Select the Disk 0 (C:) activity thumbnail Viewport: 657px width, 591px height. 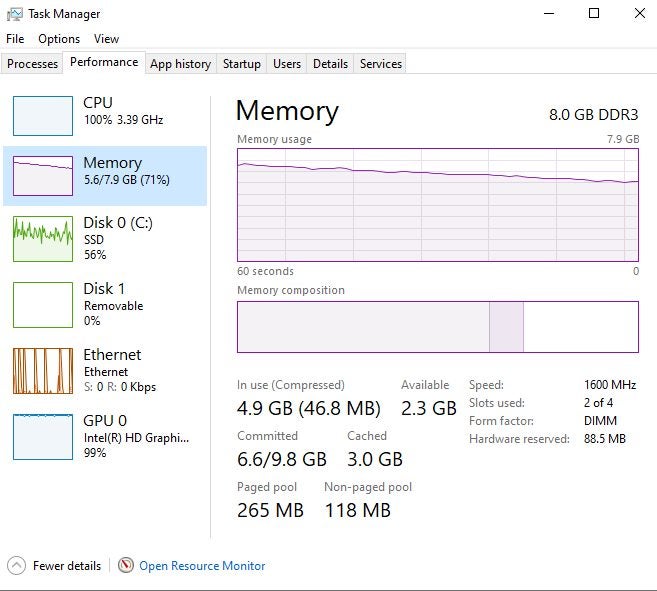43,239
